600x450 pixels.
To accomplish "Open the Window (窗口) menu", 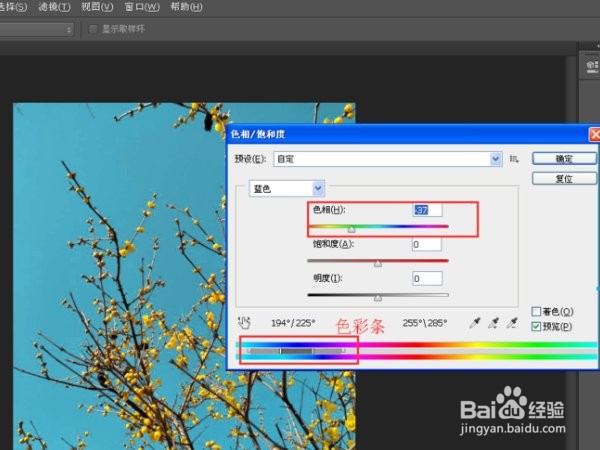I will click(142, 7).
